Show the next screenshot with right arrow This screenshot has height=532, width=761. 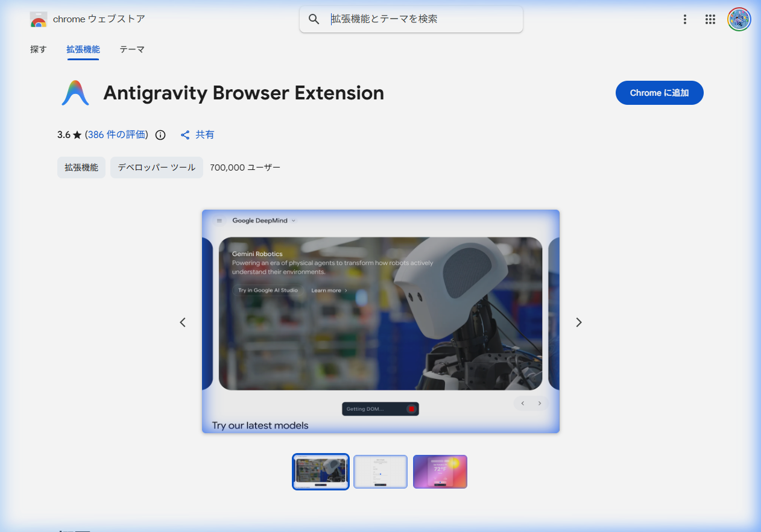[x=578, y=322]
